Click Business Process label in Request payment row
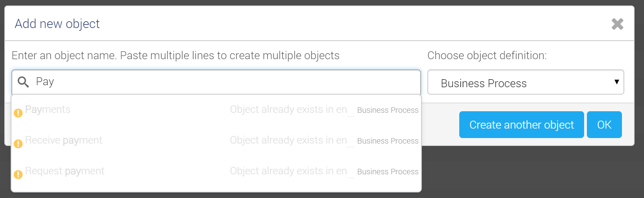 click(x=388, y=172)
